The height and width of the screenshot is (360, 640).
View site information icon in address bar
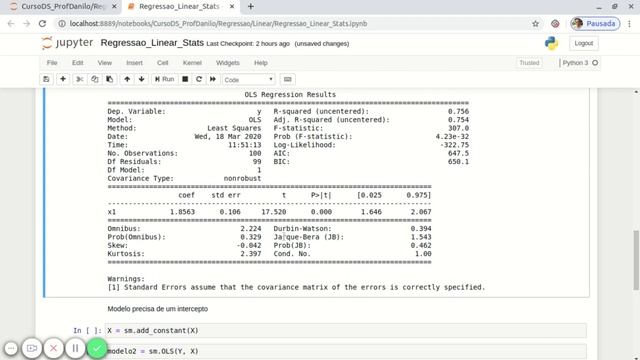pyautogui.click(x=62, y=24)
